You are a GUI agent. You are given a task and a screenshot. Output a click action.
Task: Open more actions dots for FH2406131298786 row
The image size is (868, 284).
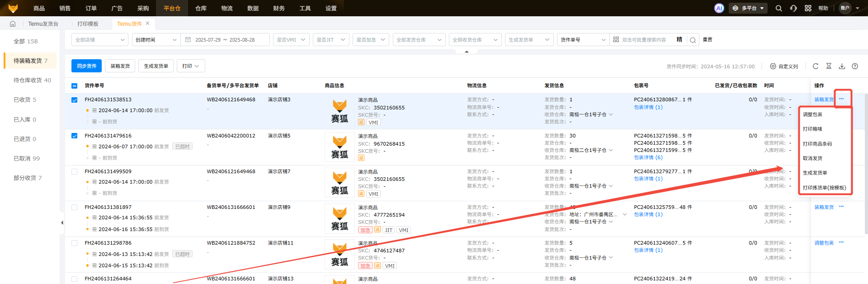[841, 242]
